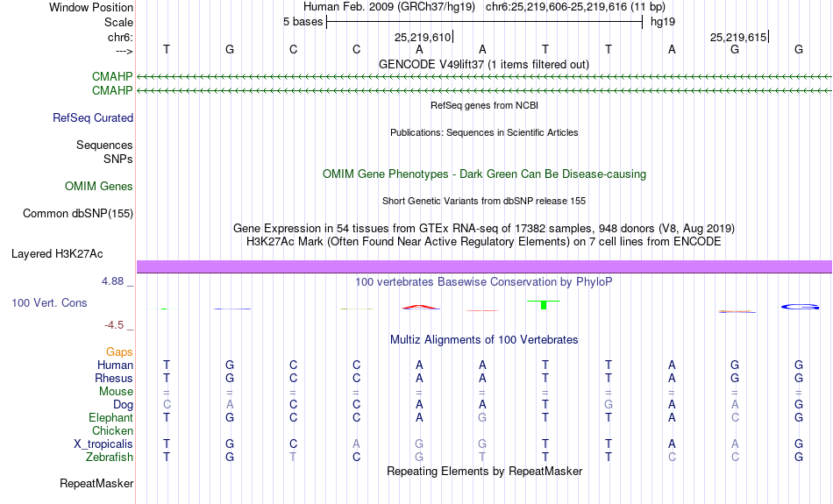
Task: Click '100 vertebrates Basewise Conservation by PhyloP' title
Action: point(484,282)
